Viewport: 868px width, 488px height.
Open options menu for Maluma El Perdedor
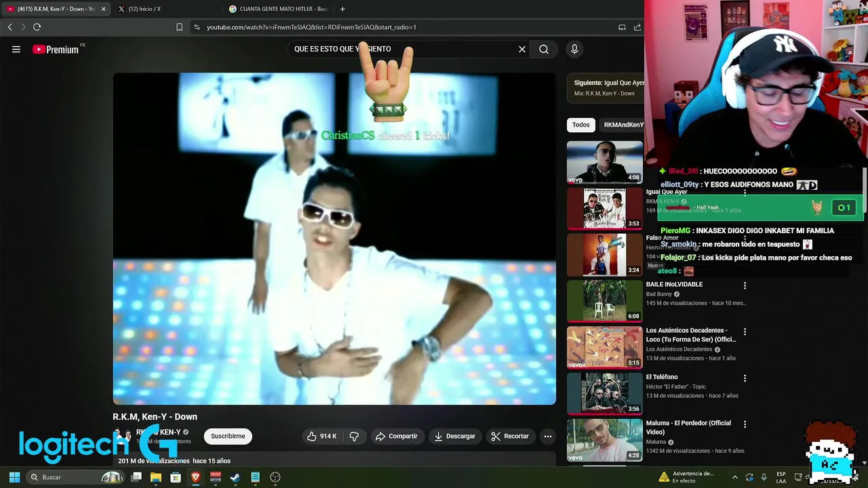pos(745,424)
